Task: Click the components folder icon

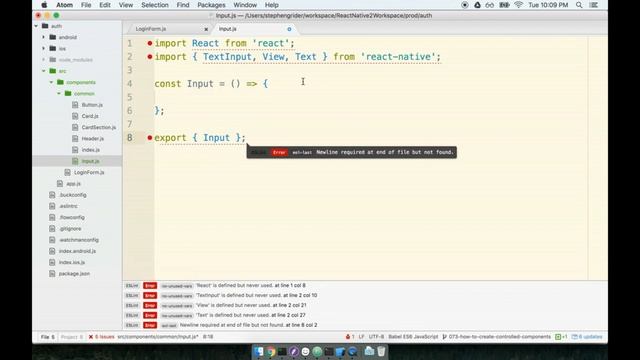Action: [60, 82]
